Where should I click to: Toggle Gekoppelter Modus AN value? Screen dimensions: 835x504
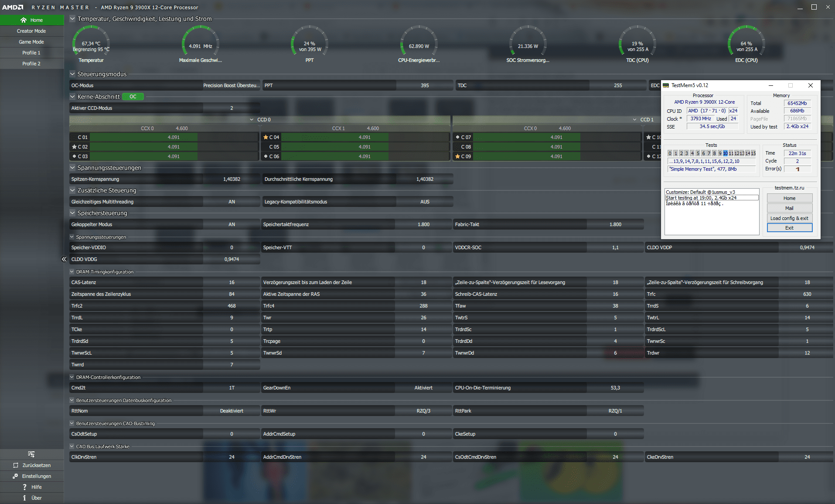click(232, 224)
